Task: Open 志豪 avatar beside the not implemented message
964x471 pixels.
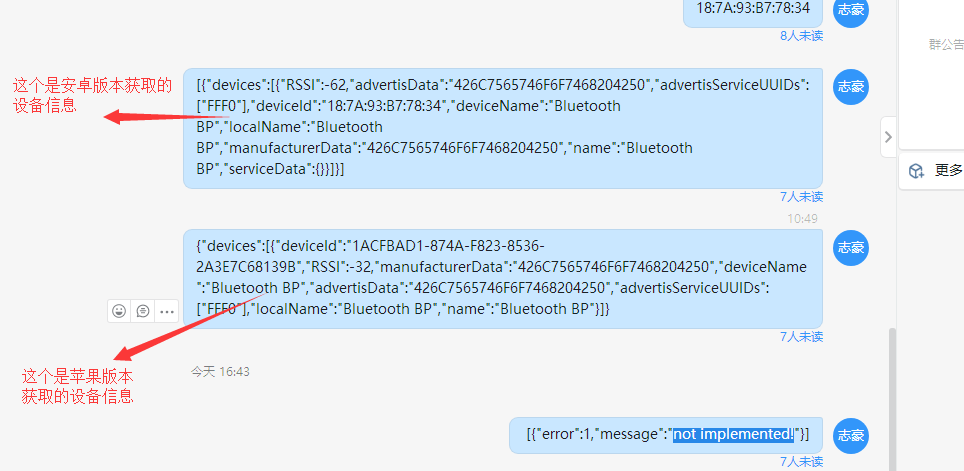Action: click(x=851, y=435)
